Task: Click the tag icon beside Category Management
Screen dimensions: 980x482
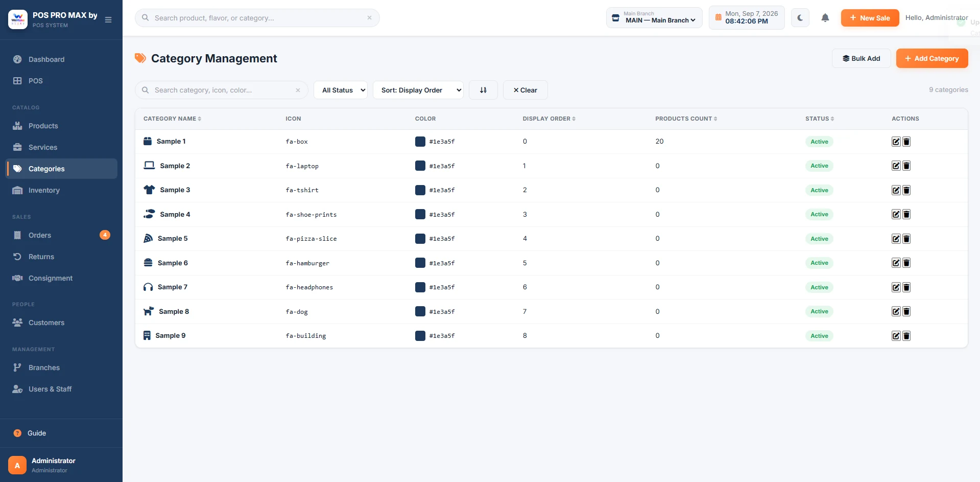Action: (140, 58)
